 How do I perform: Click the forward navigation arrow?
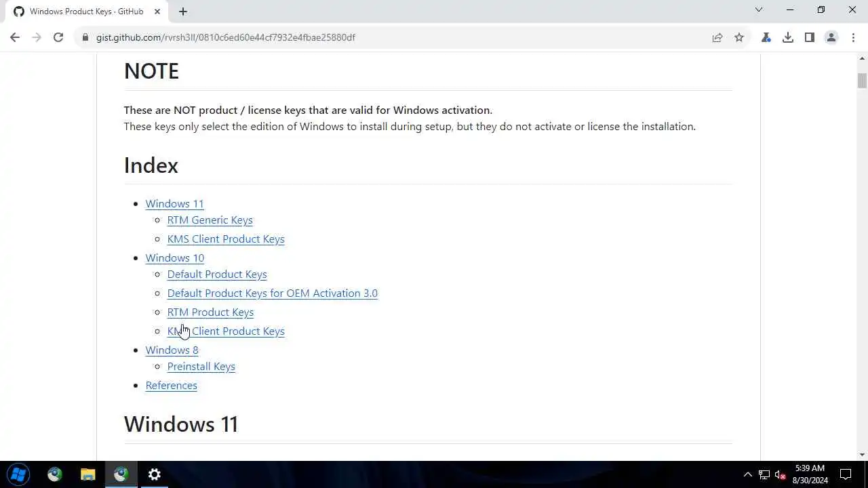click(x=37, y=37)
